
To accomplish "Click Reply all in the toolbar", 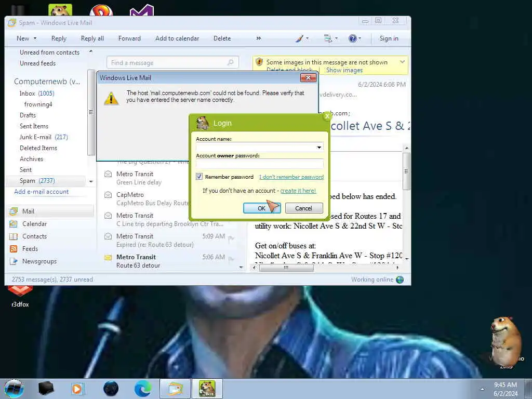I will coord(92,38).
